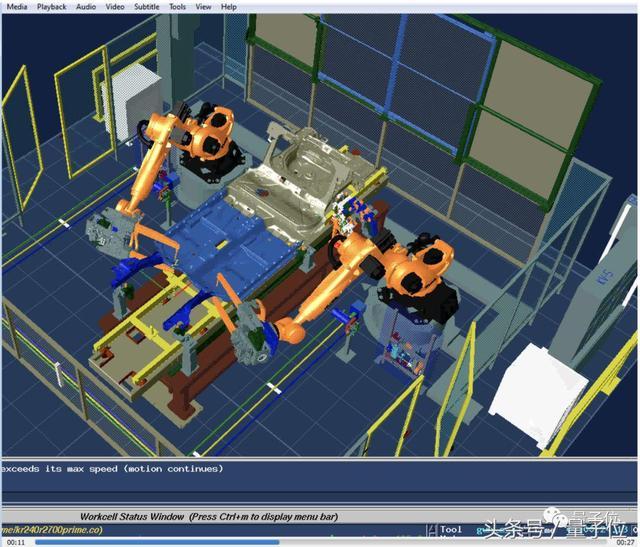The width and height of the screenshot is (640, 547).
Task: Toggle the total time label 00:27
Action: click(x=624, y=543)
